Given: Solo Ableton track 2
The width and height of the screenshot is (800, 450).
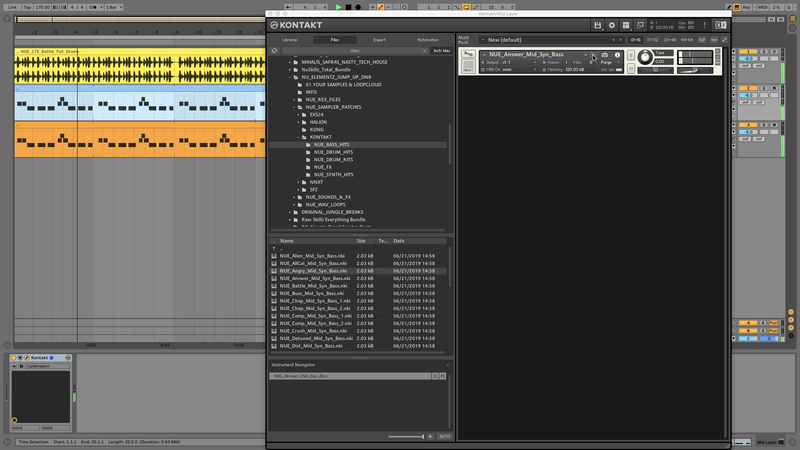Looking at the screenshot, I should (x=764, y=88).
